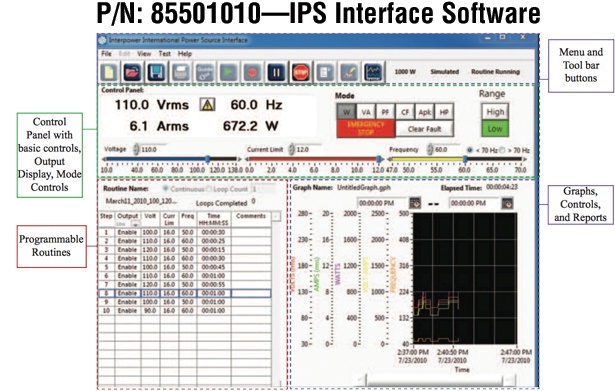Open a file with the folder icon
This screenshot has height=391, width=615.
[132, 73]
